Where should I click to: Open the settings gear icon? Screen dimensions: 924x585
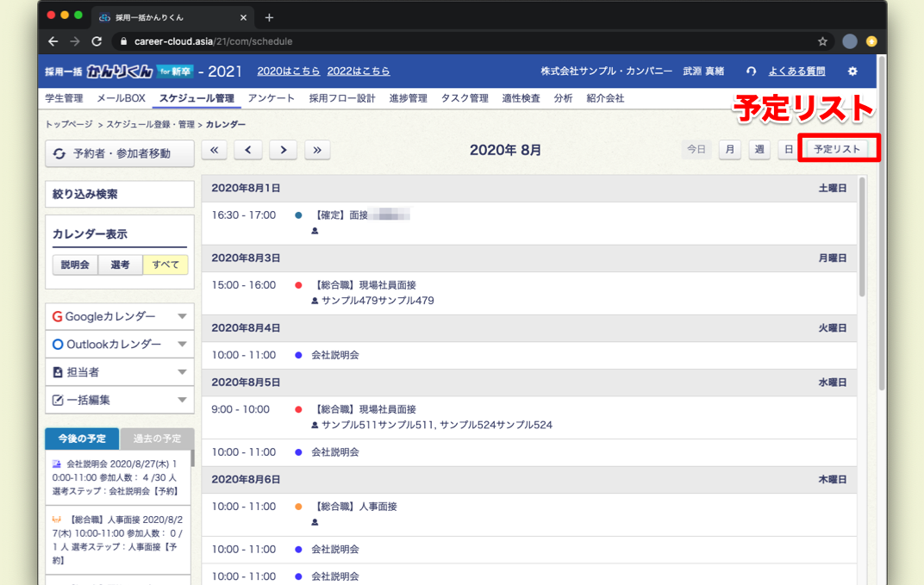point(852,72)
